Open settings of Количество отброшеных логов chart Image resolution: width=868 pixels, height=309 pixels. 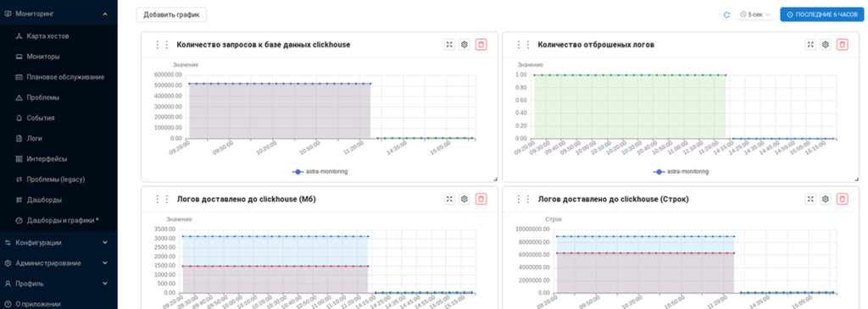click(x=826, y=45)
